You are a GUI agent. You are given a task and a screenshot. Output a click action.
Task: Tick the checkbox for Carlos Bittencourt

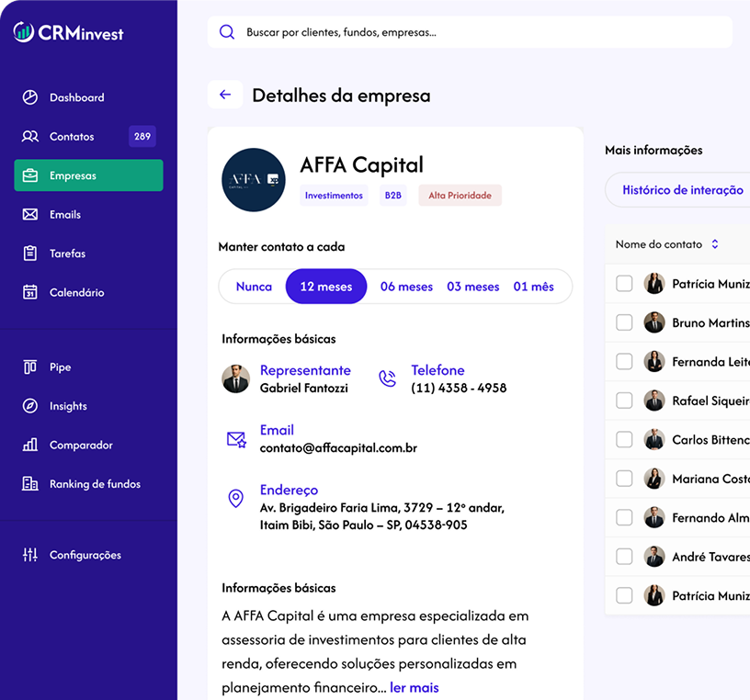point(624,440)
